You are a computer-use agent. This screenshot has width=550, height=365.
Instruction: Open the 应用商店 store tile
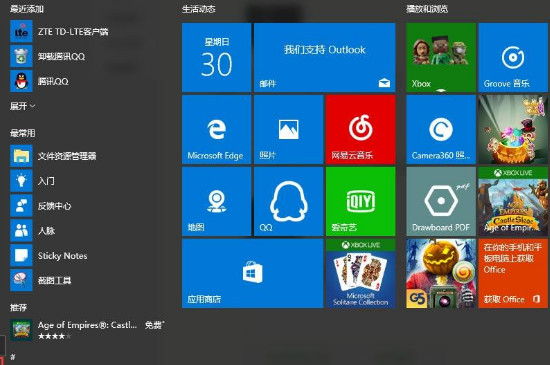pyautogui.click(x=253, y=273)
